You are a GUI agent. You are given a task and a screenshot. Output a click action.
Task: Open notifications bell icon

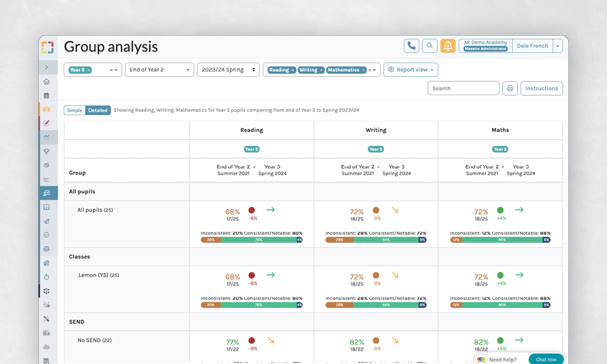pos(448,45)
